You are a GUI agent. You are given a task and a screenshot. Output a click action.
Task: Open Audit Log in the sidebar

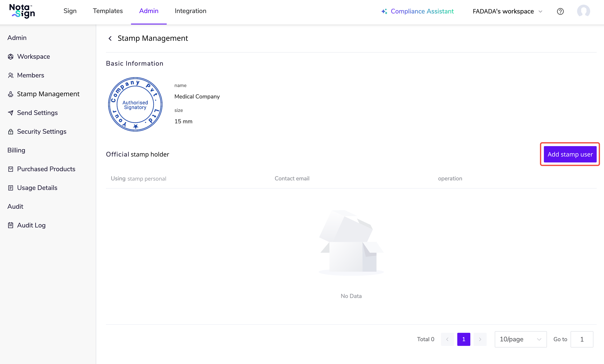31,225
